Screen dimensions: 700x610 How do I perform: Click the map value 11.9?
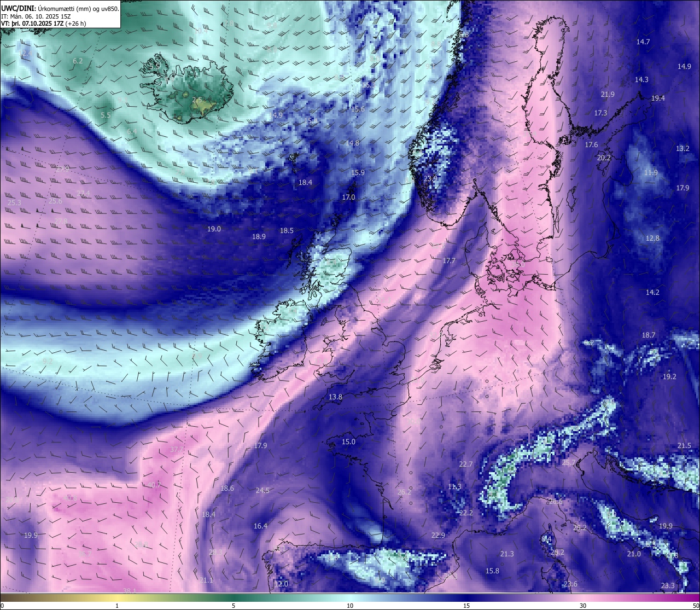point(651,172)
